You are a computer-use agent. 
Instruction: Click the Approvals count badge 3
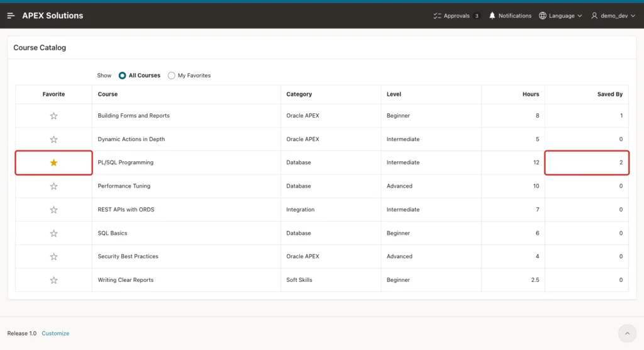(477, 16)
